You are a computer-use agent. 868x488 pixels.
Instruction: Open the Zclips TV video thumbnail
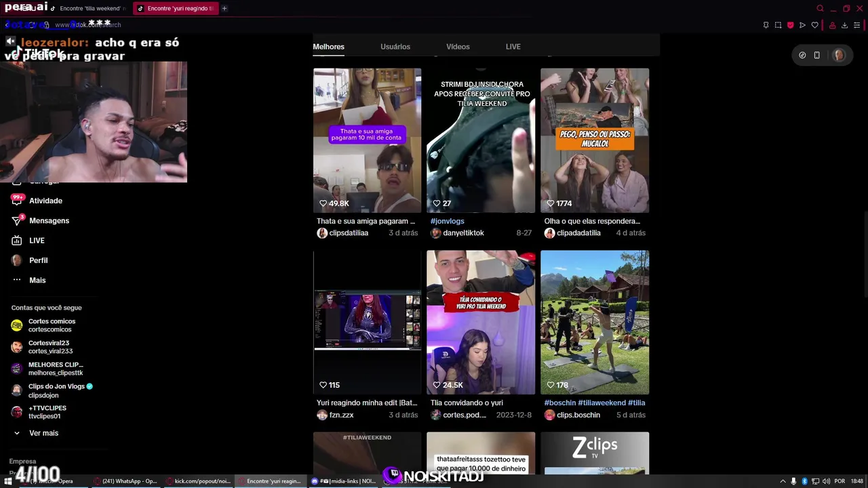[x=595, y=453]
